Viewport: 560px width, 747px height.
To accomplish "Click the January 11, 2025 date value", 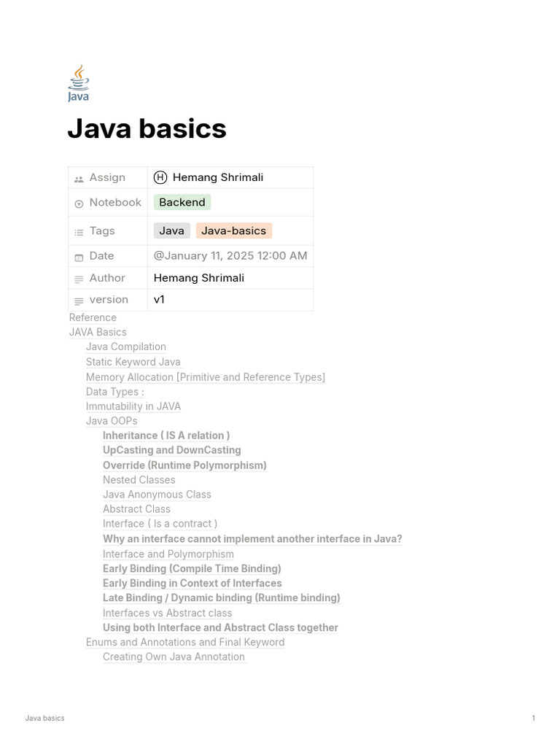I will pos(230,255).
